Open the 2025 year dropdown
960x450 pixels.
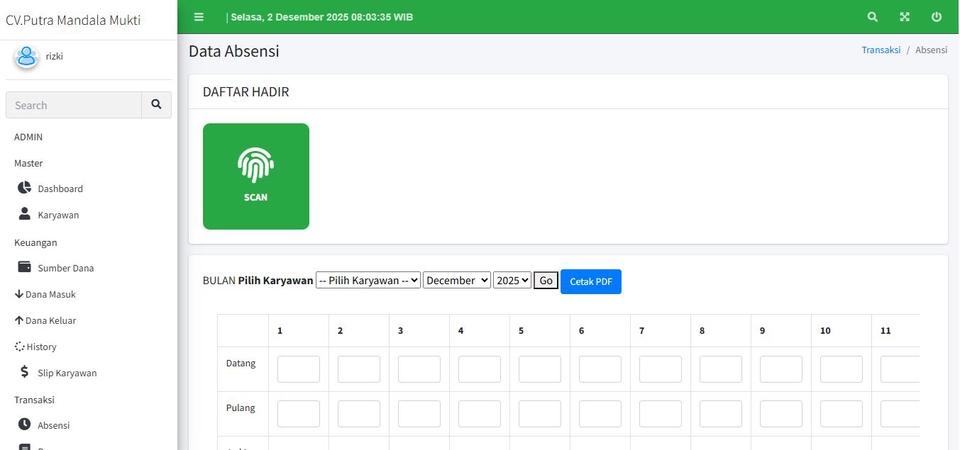[x=512, y=281]
